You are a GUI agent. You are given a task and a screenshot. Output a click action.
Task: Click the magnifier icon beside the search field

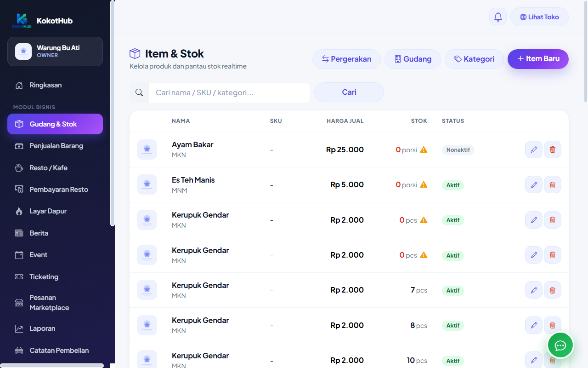coord(139,92)
